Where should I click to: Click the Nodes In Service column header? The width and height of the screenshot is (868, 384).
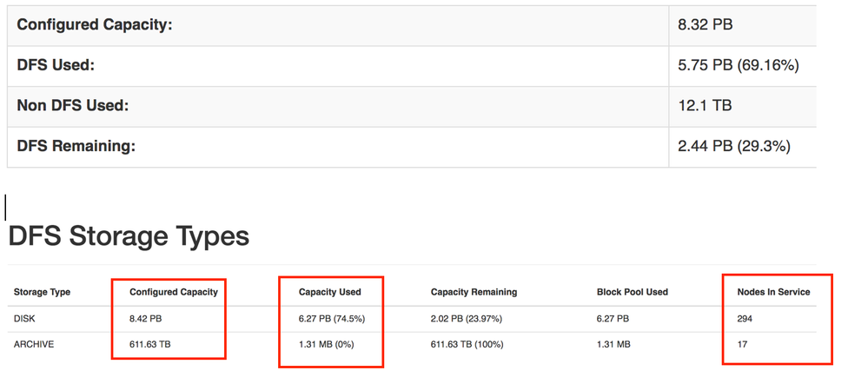click(772, 292)
